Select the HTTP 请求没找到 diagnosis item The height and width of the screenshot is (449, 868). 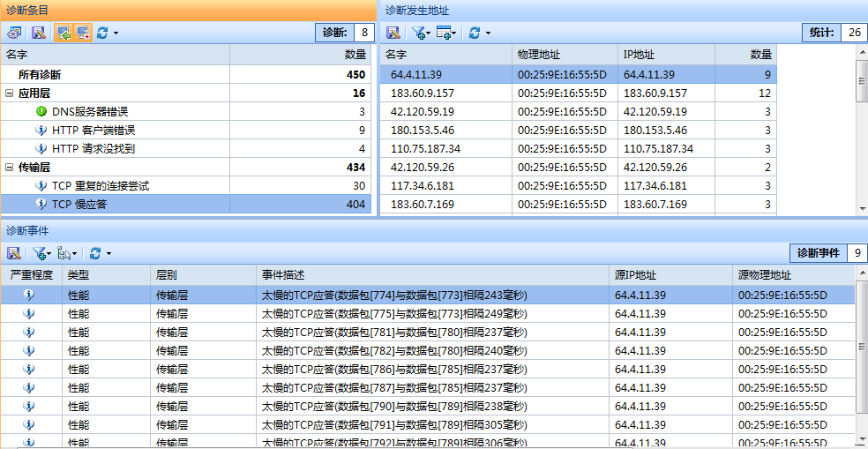(185, 149)
